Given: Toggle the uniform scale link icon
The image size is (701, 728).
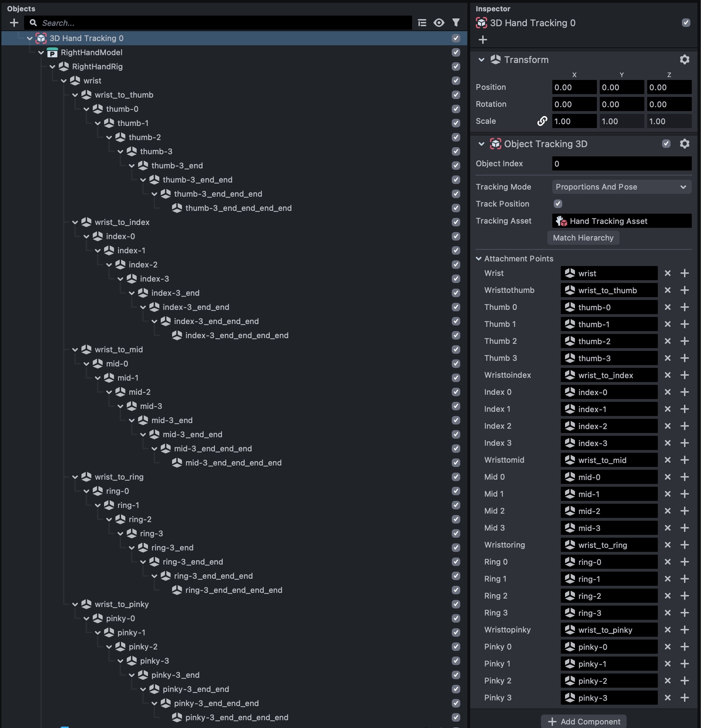Looking at the screenshot, I should coord(542,121).
